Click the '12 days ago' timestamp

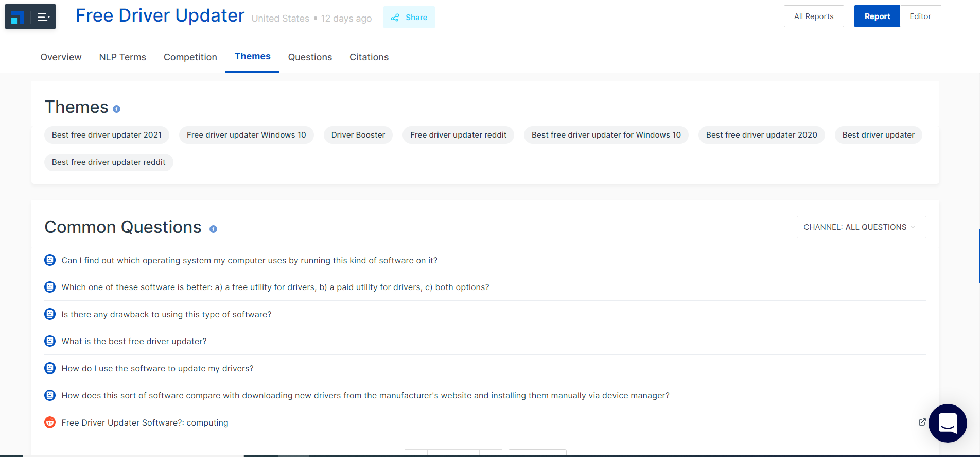[x=346, y=19]
